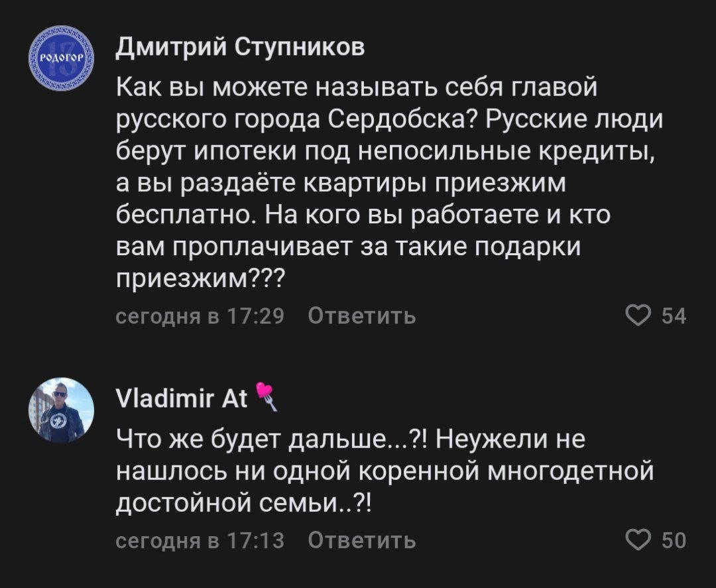Like Дмитрий Ступников's comment with heart
The image size is (716, 588).
tap(639, 316)
